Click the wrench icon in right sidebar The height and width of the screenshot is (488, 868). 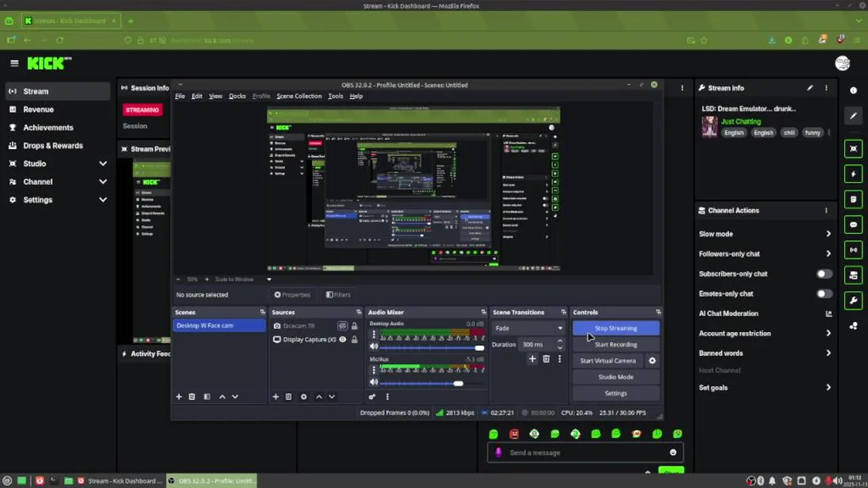point(853,300)
